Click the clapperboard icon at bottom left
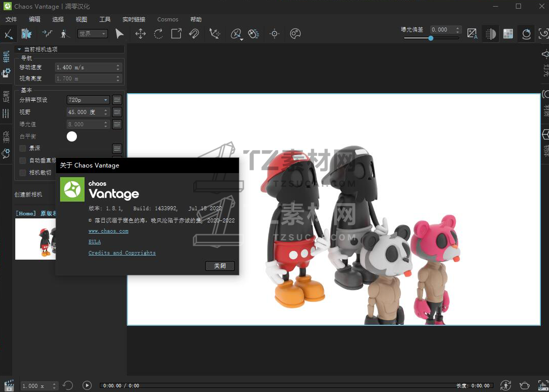 [9, 385]
